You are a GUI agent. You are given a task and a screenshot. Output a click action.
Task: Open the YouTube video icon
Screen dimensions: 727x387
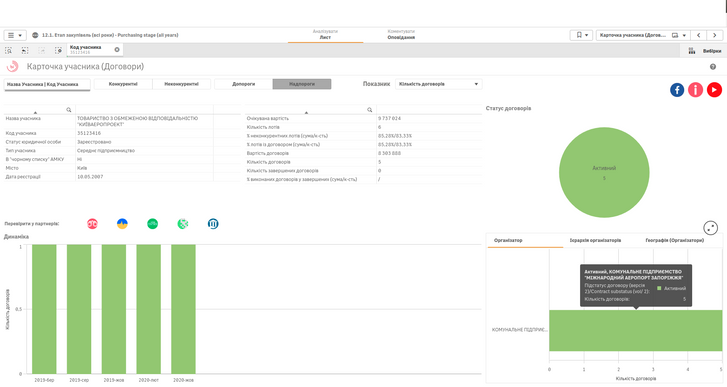[x=714, y=89]
